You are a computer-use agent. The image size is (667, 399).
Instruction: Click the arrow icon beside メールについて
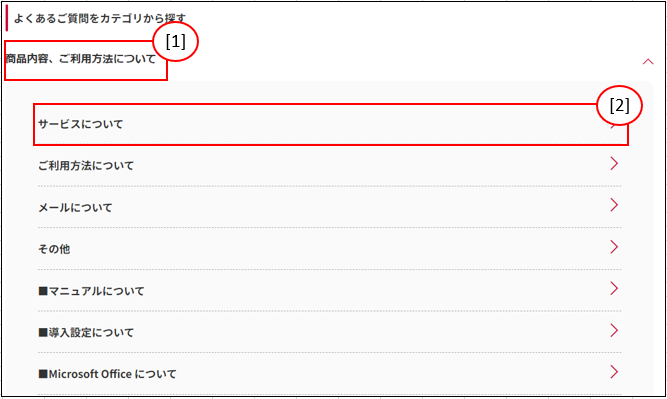click(613, 205)
